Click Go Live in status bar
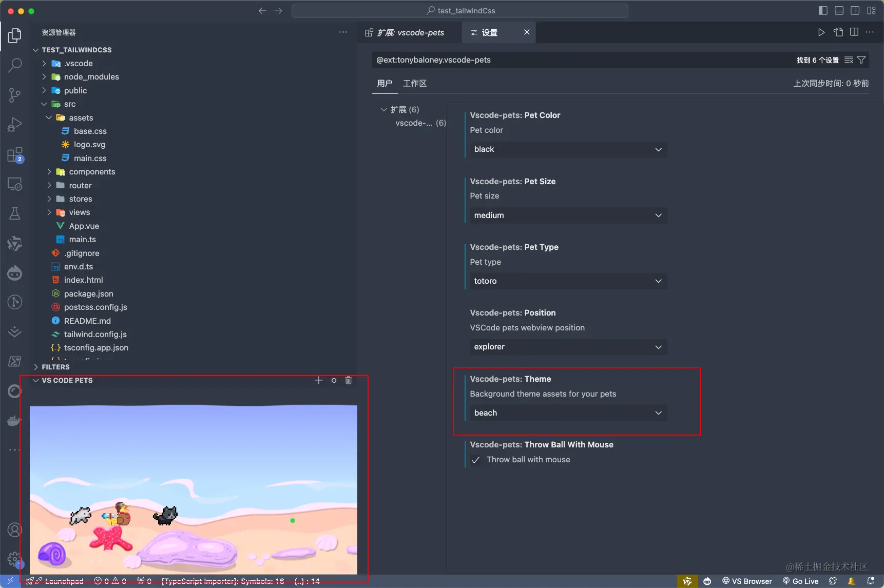The height and width of the screenshot is (588, 884). click(800, 581)
